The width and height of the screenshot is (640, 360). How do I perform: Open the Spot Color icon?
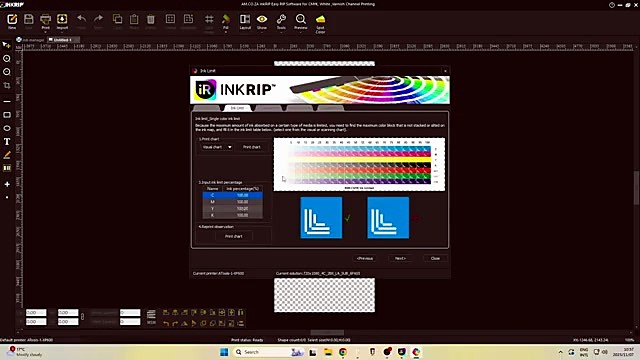point(320,19)
